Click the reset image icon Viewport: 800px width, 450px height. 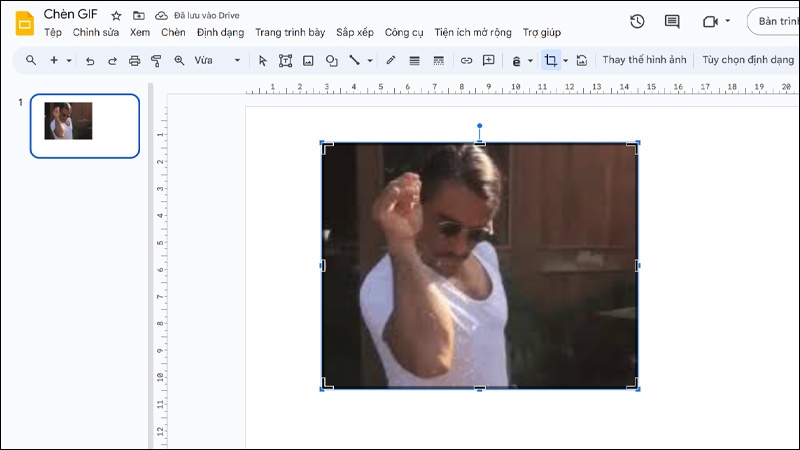point(582,61)
